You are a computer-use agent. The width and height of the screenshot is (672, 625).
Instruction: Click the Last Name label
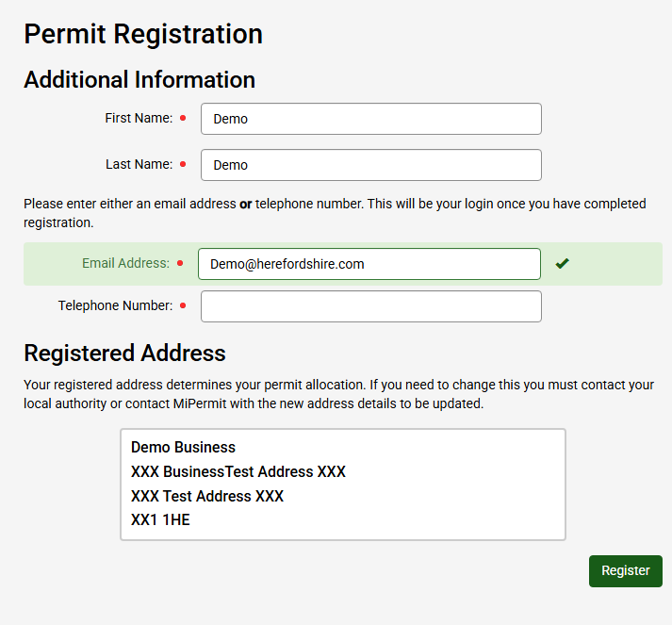139,165
